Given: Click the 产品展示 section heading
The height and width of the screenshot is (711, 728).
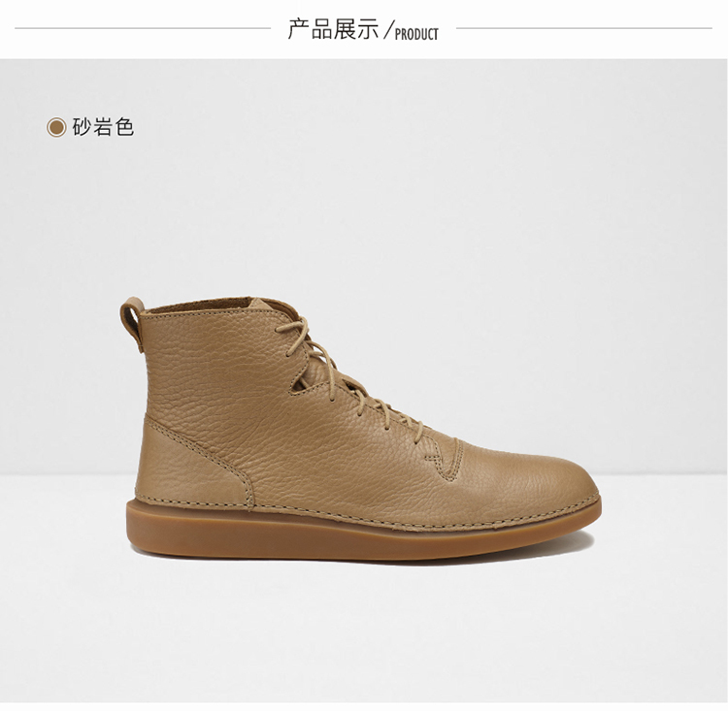Looking at the screenshot, I should pos(333,29).
